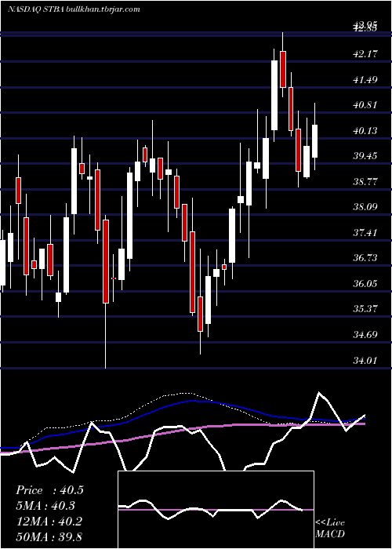This screenshot has height=549, width=392.
Task: Click the 34.69 price axis label
Action: pyautogui.click(x=365, y=334)
